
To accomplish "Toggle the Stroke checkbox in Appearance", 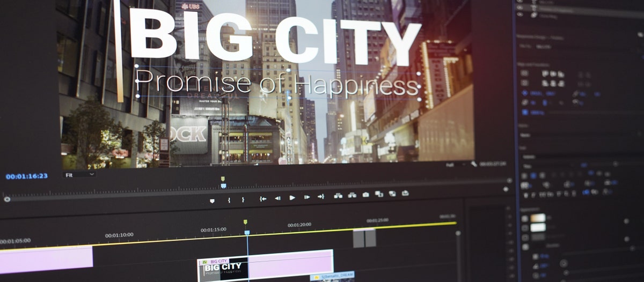I will pos(525,228).
